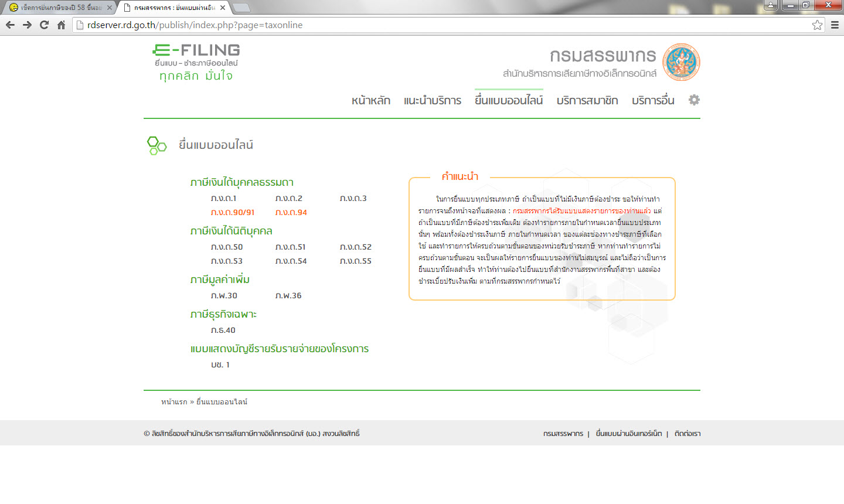The height and width of the screenshot is (504, 844).
Task: Click the browser forward arrow
Action: point(27,25)
